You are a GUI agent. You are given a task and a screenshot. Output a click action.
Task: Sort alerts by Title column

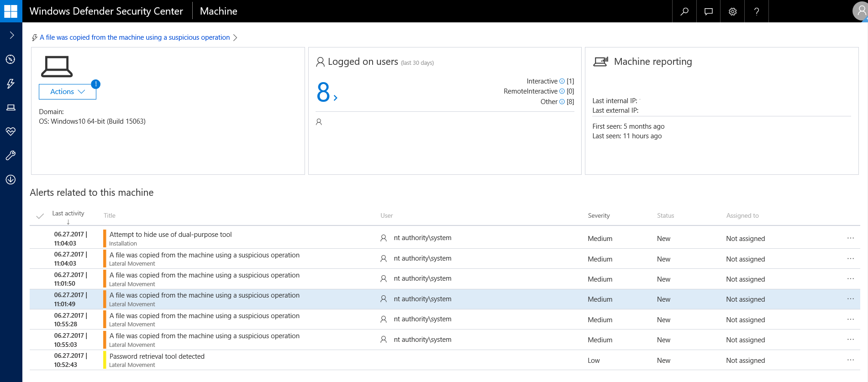tap(110, 215)
